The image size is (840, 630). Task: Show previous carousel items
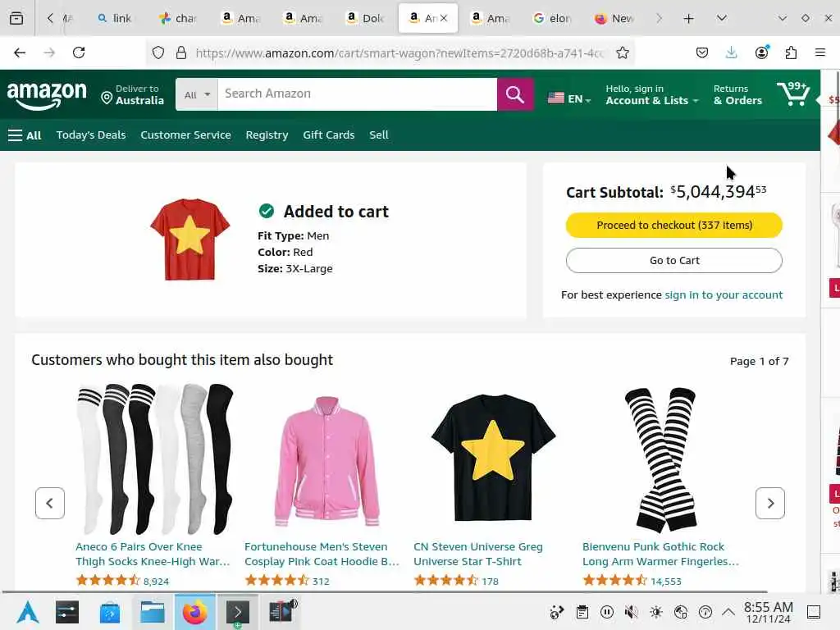(50, 503)
